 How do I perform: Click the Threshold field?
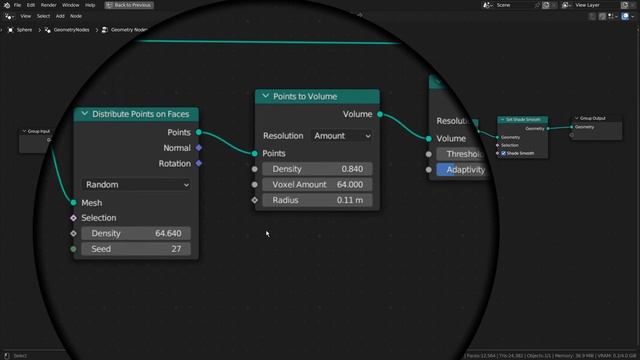[461, 154]
